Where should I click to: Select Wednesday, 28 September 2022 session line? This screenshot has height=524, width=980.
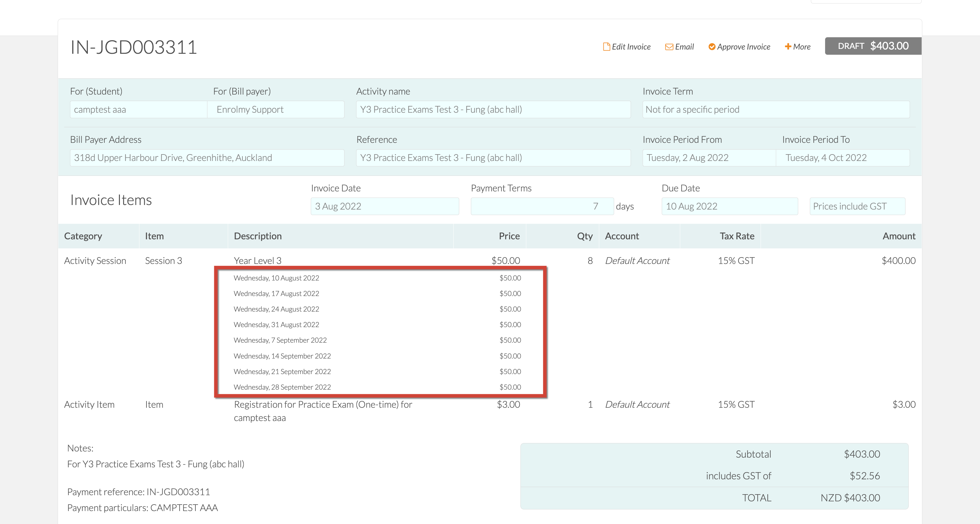282,387
